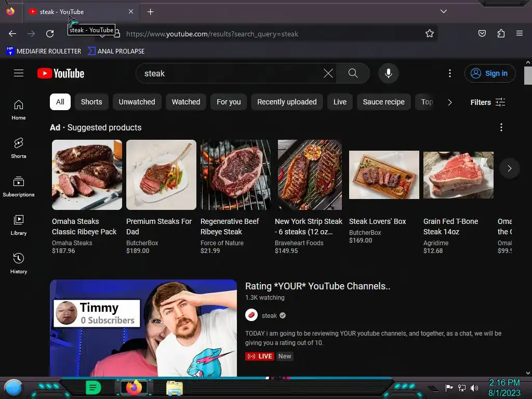Viewport: 532px width, 399px height.
Task: Open Home in the sidebar
Action: click(x=19, y=110)
